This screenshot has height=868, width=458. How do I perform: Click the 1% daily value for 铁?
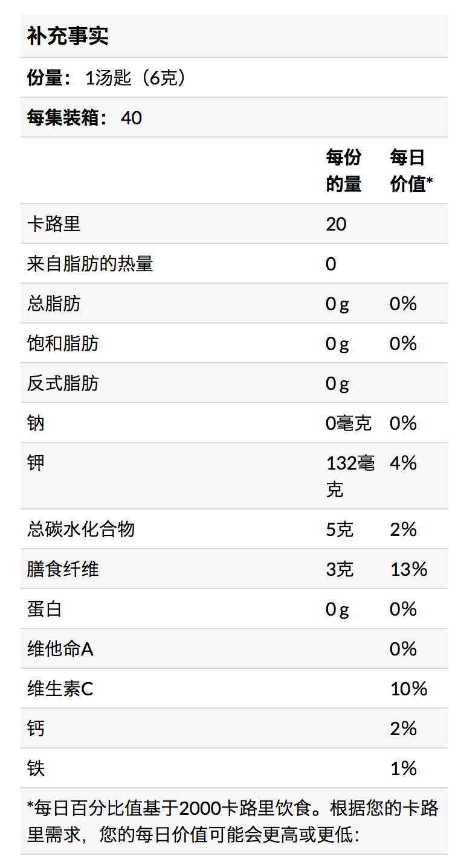click(404, 768)
